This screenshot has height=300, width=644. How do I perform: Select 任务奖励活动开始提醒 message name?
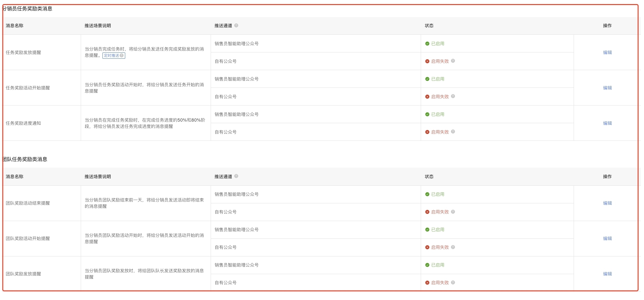pos(28,88)
